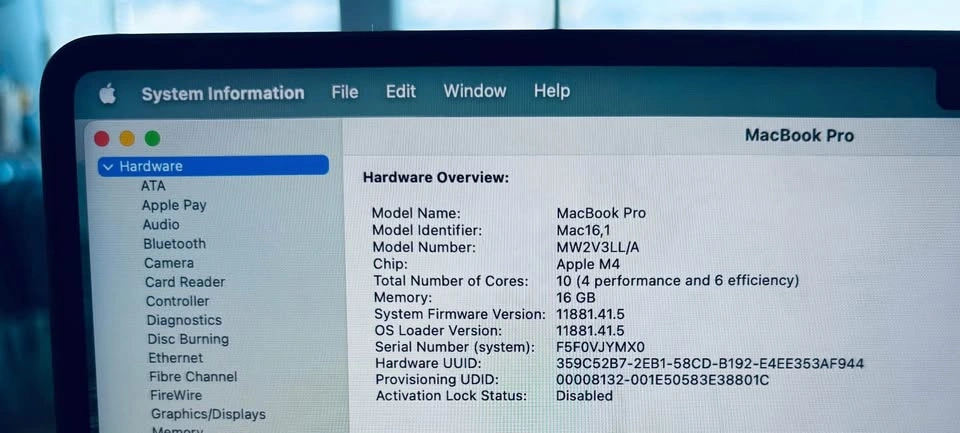Image resolution: width=960 pixels, height=433 pixels.
Task: Click the yellow minimize window button
Action: [127, 139]
